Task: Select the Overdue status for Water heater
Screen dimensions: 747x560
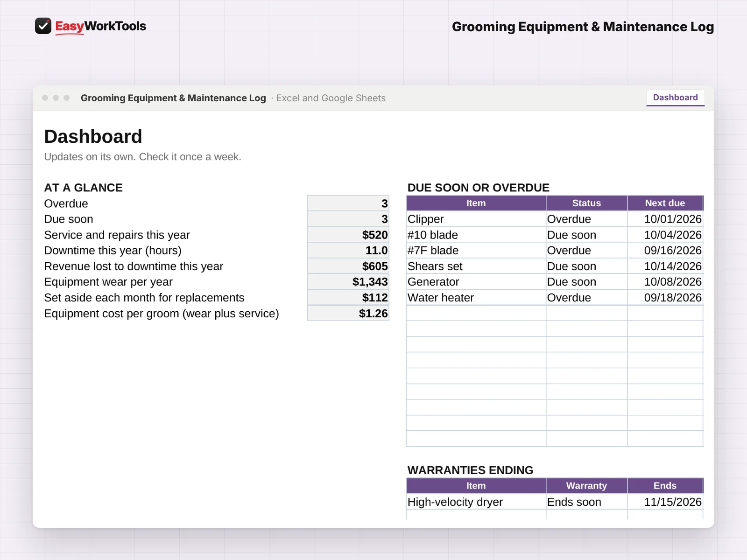Action: tap(586, 298)
